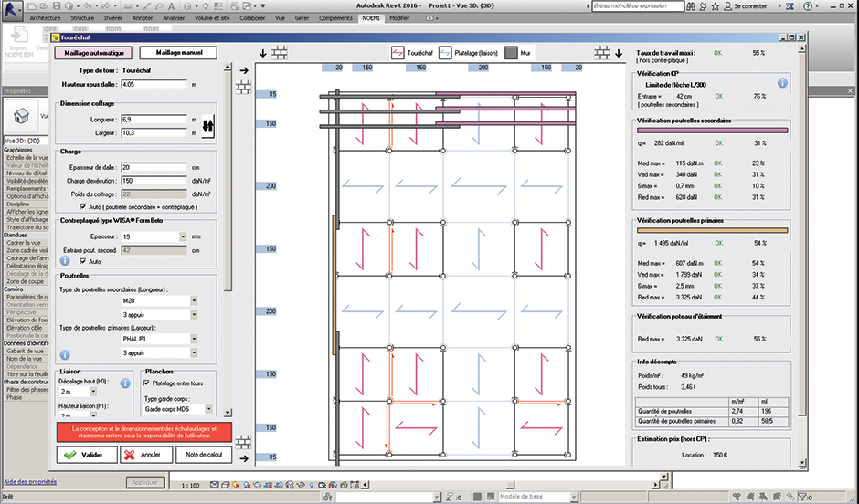Click the Platelage (liaison) legend icon

(x=445, y=53)
